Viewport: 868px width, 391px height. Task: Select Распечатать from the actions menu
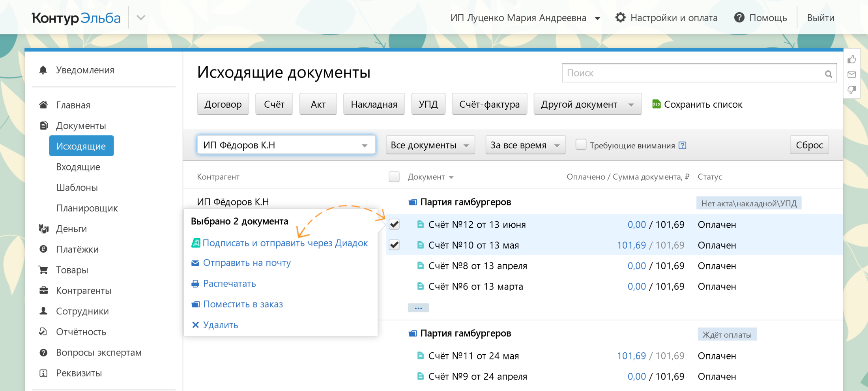(229, 283)
